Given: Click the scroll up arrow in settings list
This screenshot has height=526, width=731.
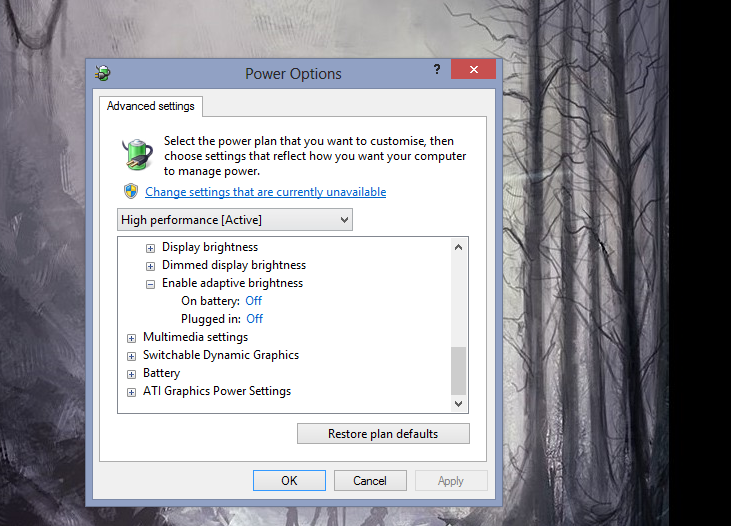Looking at the screenshot, I should [x=458, y=247].
